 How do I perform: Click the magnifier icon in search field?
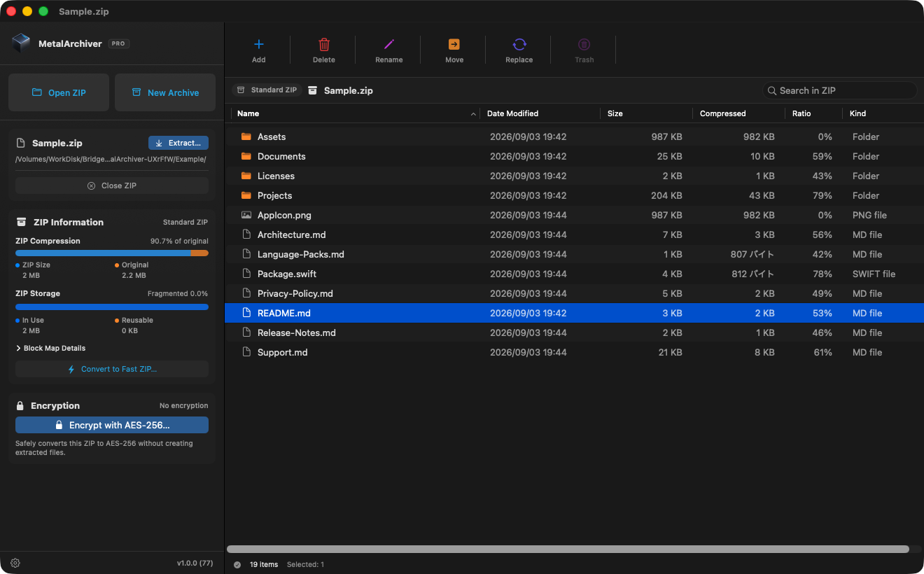(x=772, y=90)
